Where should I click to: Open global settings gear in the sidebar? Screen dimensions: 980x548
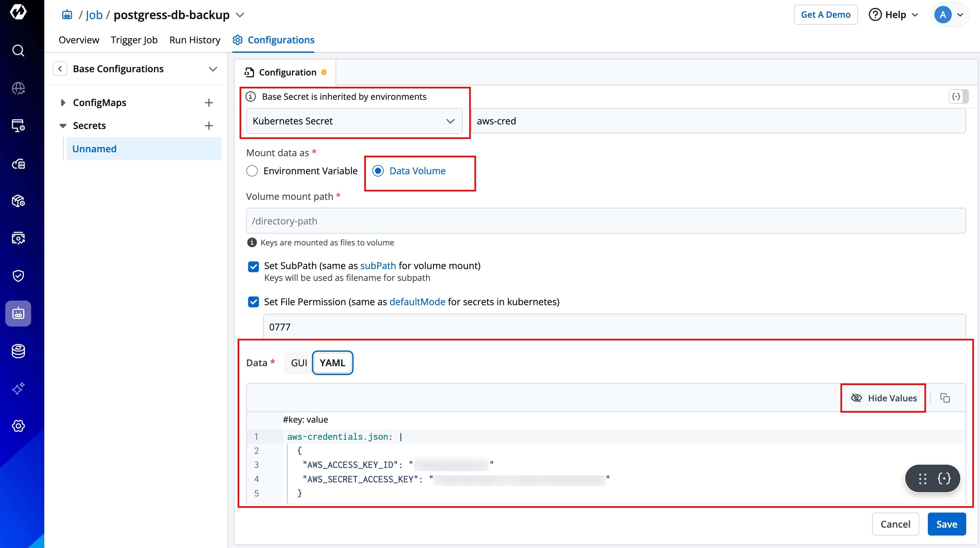pos(18,426)
